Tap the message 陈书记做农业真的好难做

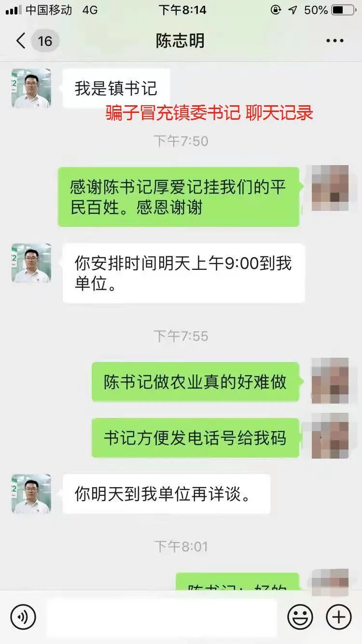[x=195, y=382]
